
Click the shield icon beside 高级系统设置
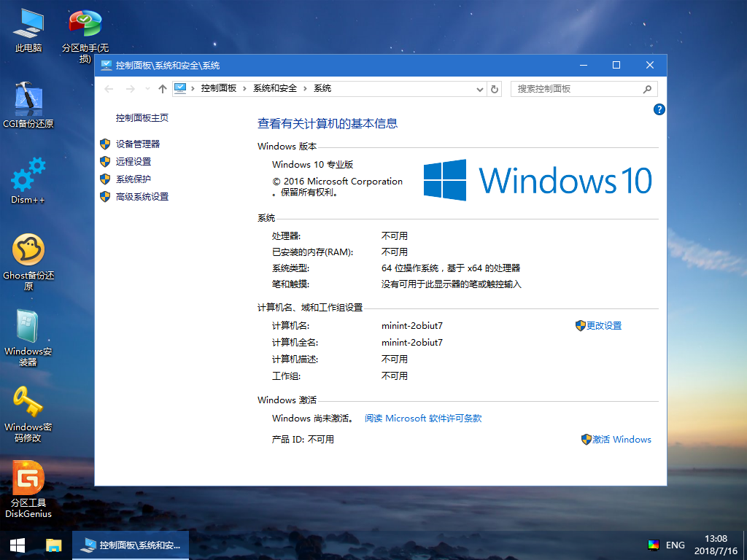point(105,197)
